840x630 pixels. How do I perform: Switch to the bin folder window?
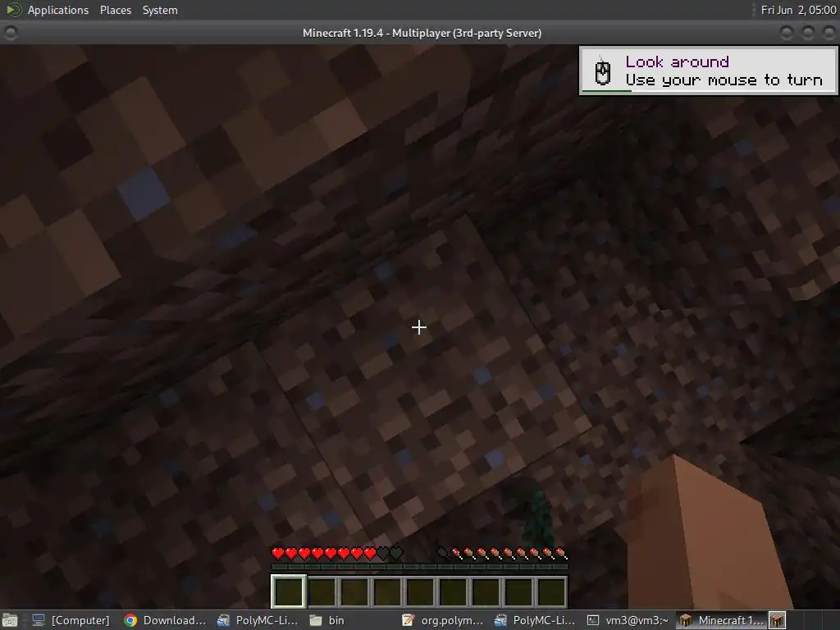[326, 620]
